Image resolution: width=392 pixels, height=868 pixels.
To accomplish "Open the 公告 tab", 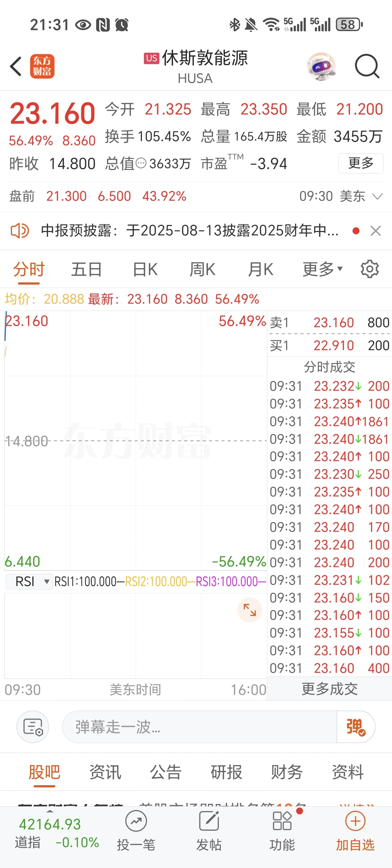I will pos(166,772).
